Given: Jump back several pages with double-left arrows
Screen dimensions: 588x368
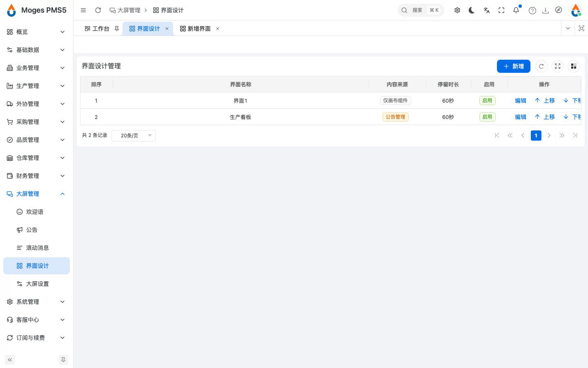Looking at the screenshot, I should 510,135.
